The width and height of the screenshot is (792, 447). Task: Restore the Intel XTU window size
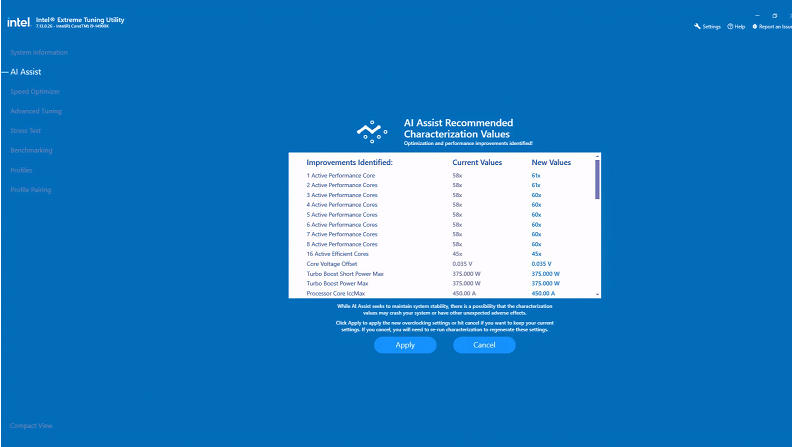pyautogui.click(x=774, y=16)
